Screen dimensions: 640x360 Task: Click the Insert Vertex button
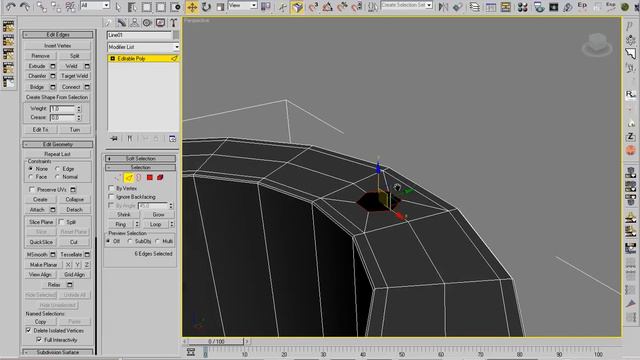click(58, 46)
